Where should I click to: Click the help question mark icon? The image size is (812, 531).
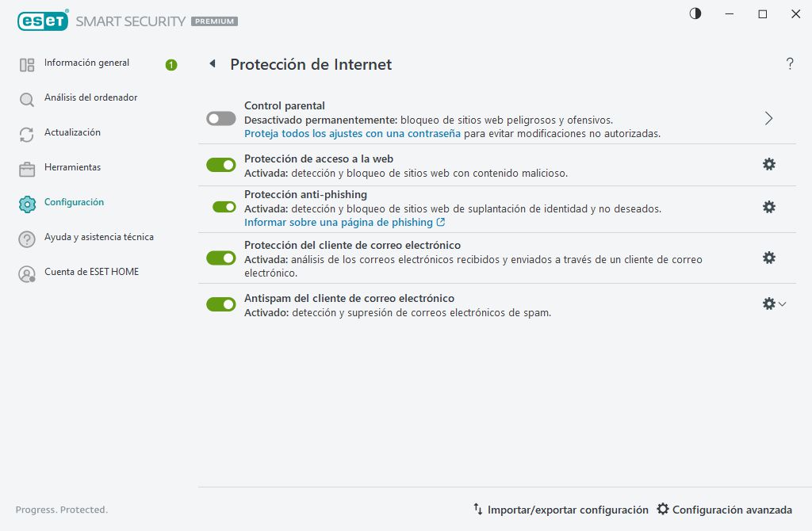tap(790, 64)
